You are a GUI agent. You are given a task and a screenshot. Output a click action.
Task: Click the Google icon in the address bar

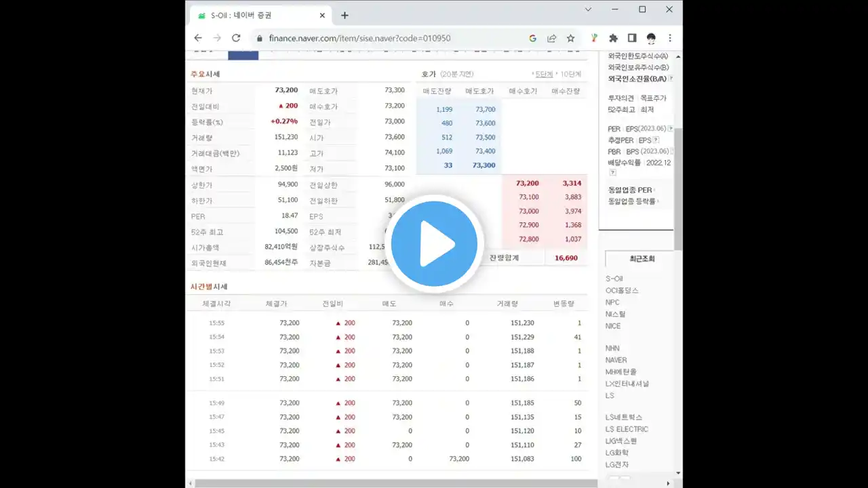pyautogui.click(x=533, y=38)
